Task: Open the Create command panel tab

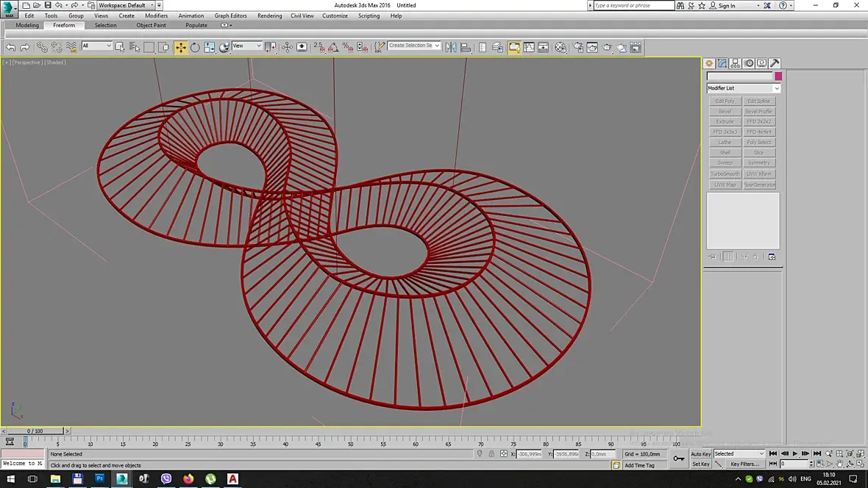Action: (709, 64)
